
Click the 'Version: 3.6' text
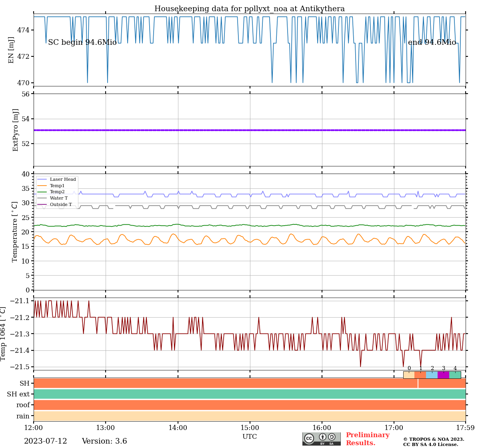tap(104, 441)
